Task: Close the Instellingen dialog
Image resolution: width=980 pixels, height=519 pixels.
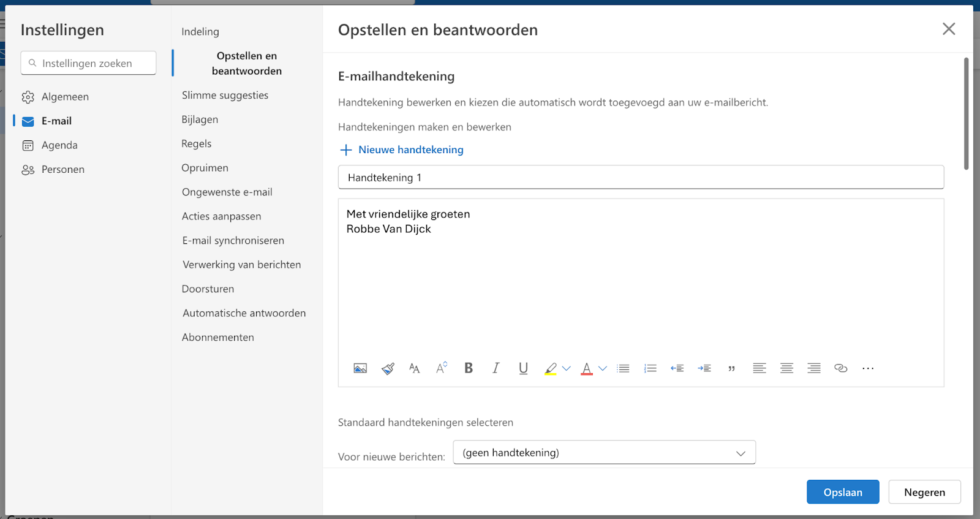Action: 949,29
